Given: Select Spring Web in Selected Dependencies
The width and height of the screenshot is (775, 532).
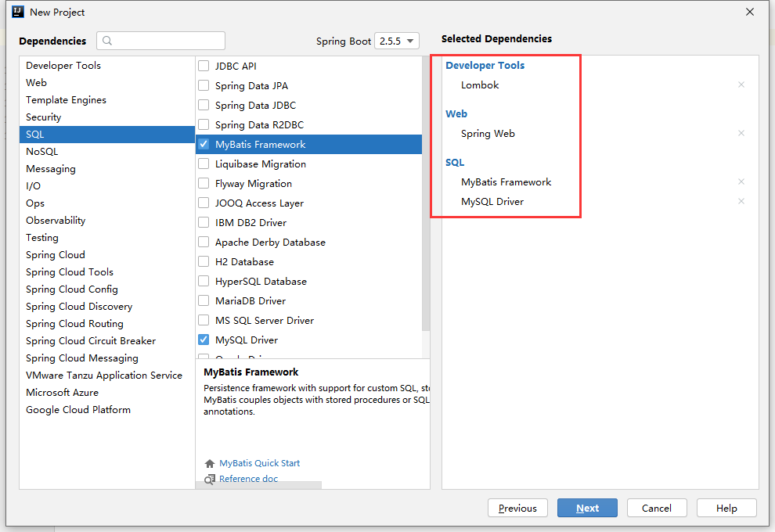Looking at the screenshot, I should point(488,134).
